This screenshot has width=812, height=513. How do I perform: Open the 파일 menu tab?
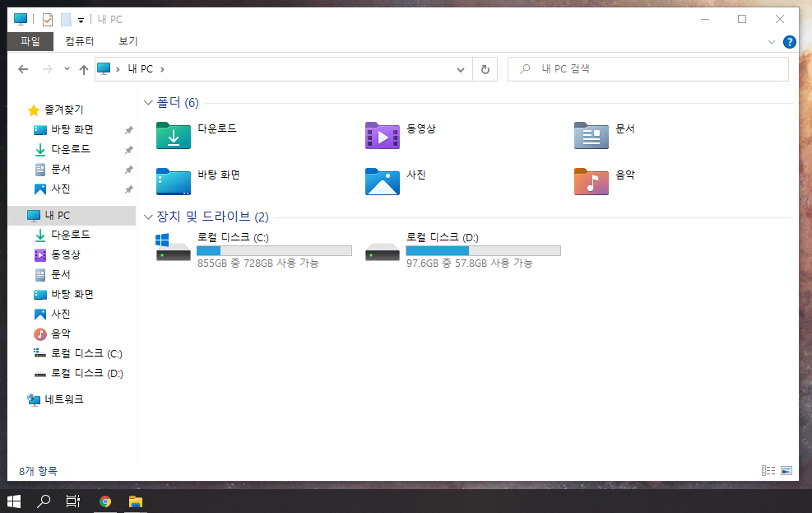click(x=30, y=41)
